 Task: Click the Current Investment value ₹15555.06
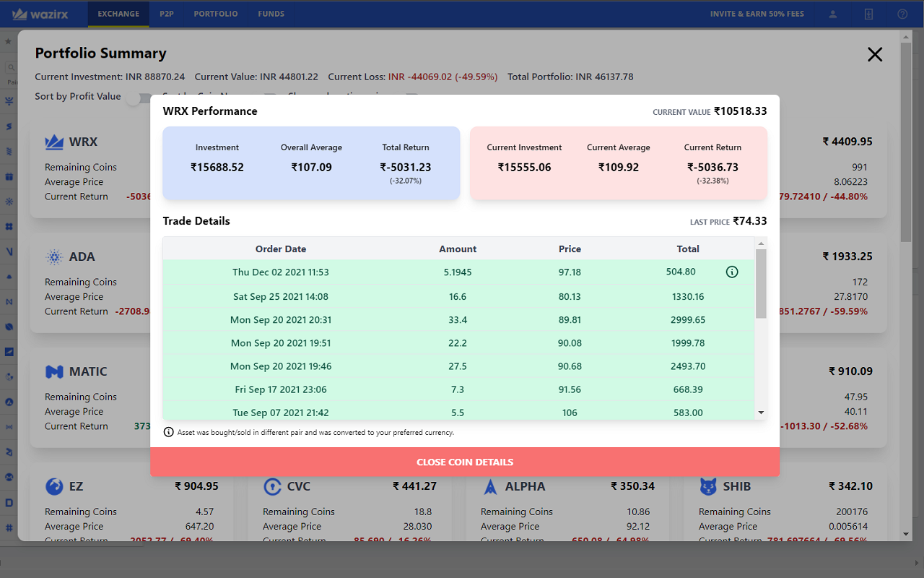pos(524,167)
